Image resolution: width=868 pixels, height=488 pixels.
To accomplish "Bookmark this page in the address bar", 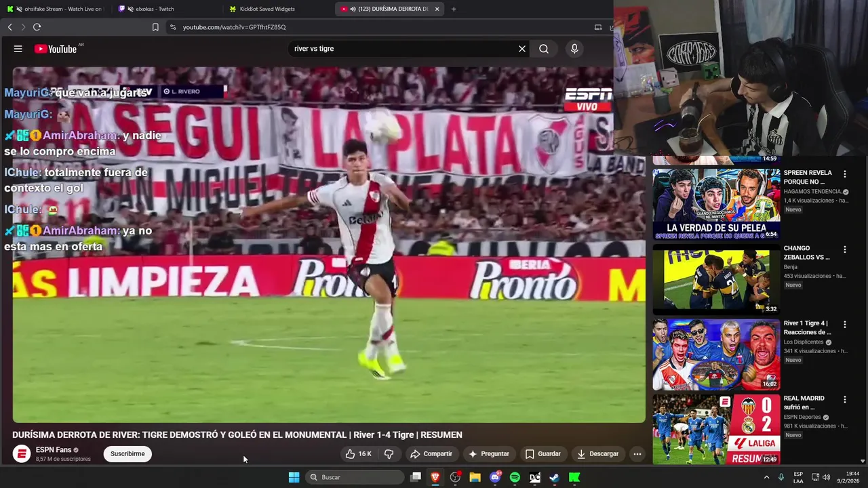I will pyautogui.click(x=155, y=27).
